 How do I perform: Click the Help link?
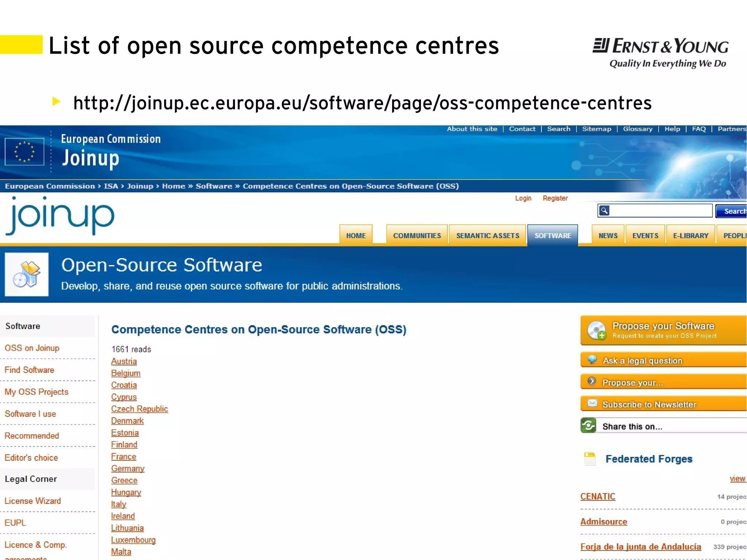(672, 129)
